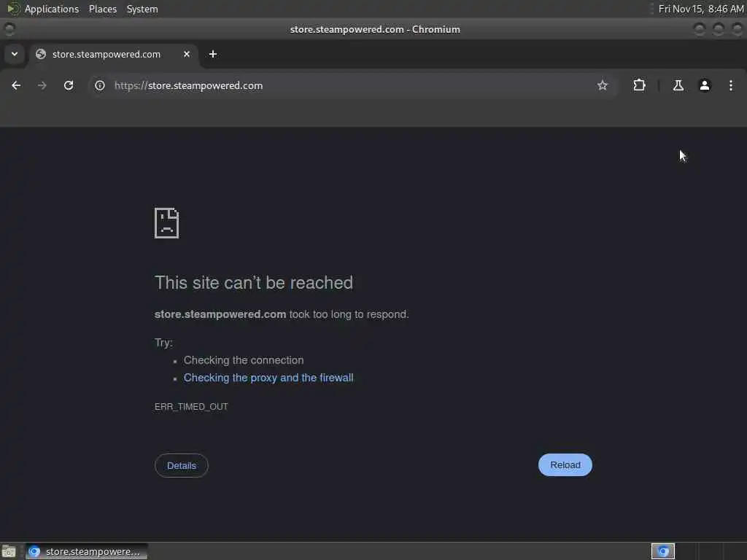Click the date and time clock

tap(701, 9)
